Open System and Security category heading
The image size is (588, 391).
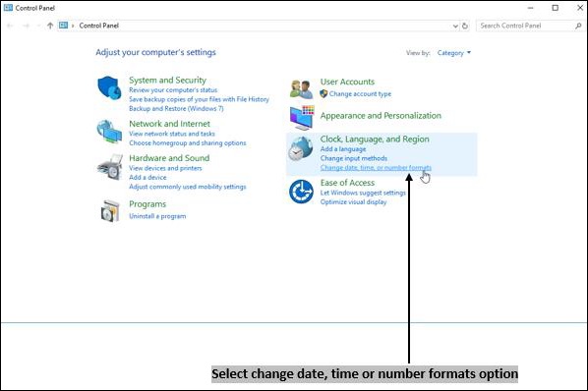[x=167, y=81]
